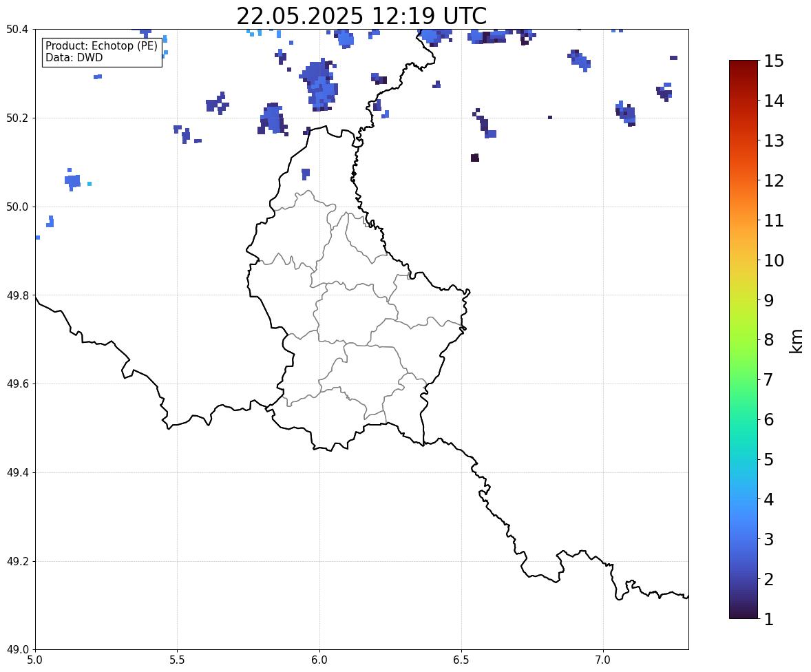Click the largest echo cell near 6.0°E 50.3°N
Image resolution: width=811 pixels, height=672 pixels.
[319, 85]
